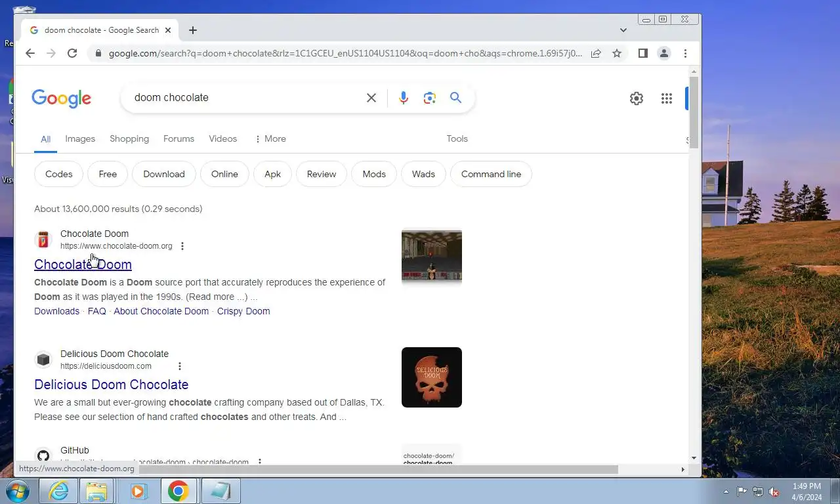Open the Chocolate Doom result title

[x=83, y=264]
